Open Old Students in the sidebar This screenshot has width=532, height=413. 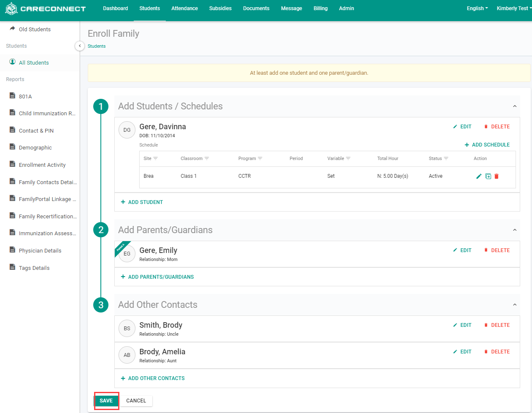click(35, 30)
